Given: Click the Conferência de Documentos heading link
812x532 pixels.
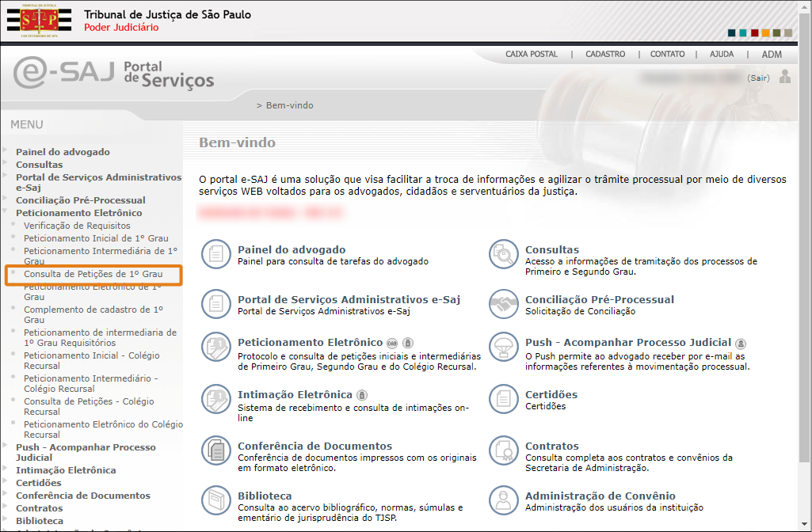Looking at the screenshot, I should [x=315, y=446].
